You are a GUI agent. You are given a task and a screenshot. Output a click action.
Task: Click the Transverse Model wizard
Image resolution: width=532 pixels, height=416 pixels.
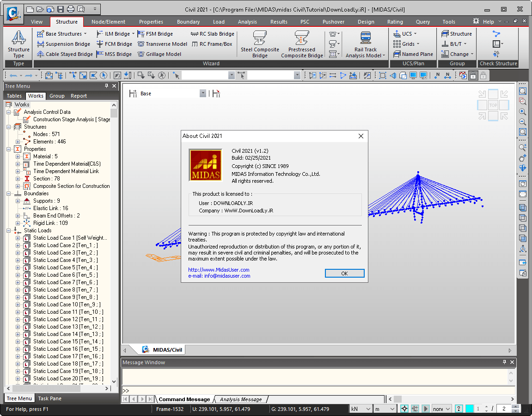162,44
